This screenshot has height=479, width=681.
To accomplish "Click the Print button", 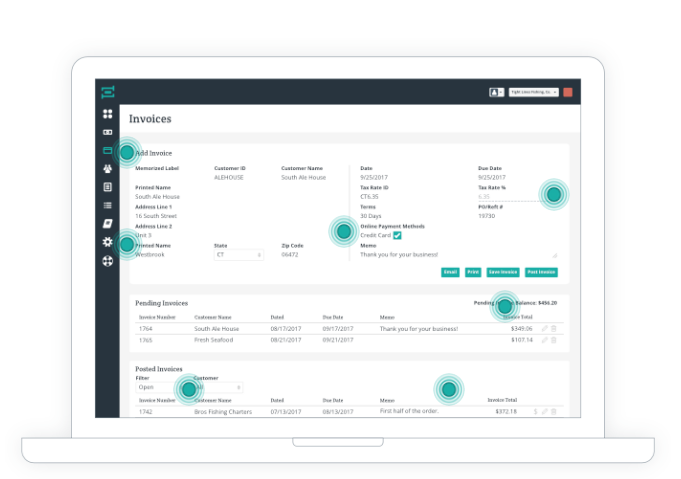I will [x=472, y=272].
